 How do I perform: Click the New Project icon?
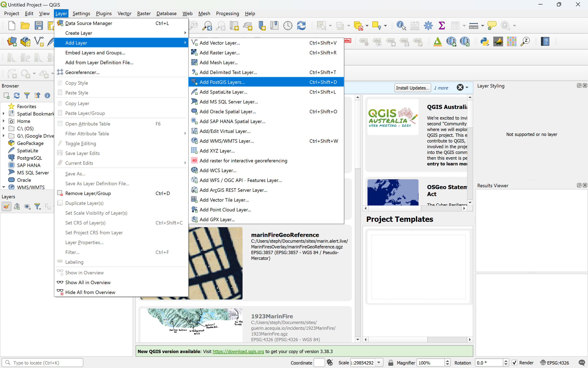(12, 26)
